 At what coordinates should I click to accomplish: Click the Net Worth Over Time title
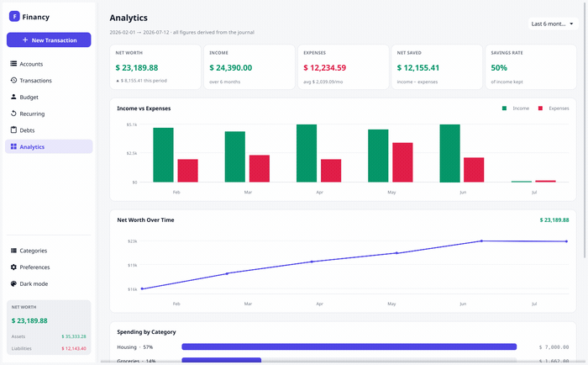145,220
